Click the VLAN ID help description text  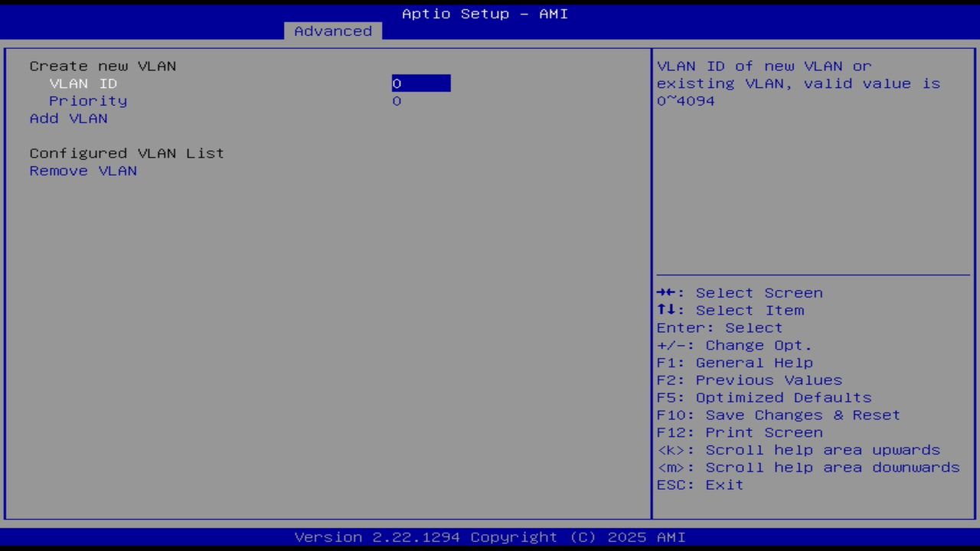click(799, 83)
